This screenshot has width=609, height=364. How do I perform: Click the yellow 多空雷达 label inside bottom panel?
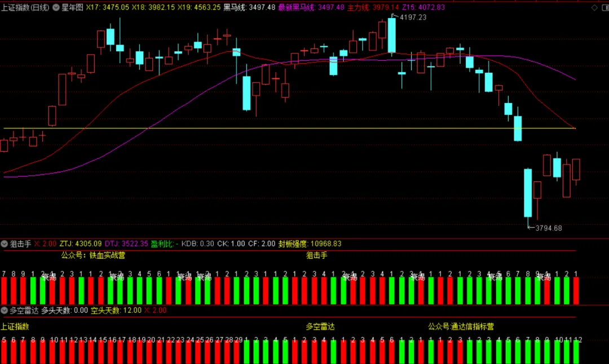[x=320, y=327]
